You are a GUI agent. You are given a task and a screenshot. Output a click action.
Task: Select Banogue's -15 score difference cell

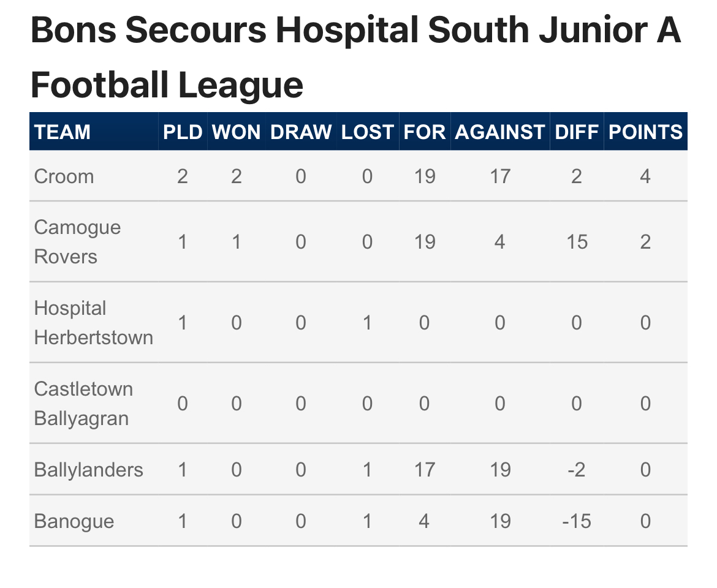(x=576, y=521)
